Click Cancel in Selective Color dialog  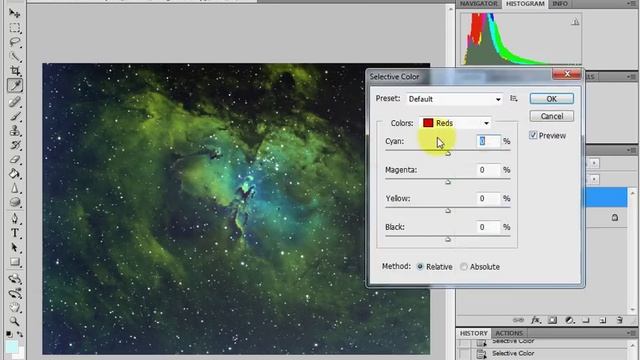[x=551, y=116]
